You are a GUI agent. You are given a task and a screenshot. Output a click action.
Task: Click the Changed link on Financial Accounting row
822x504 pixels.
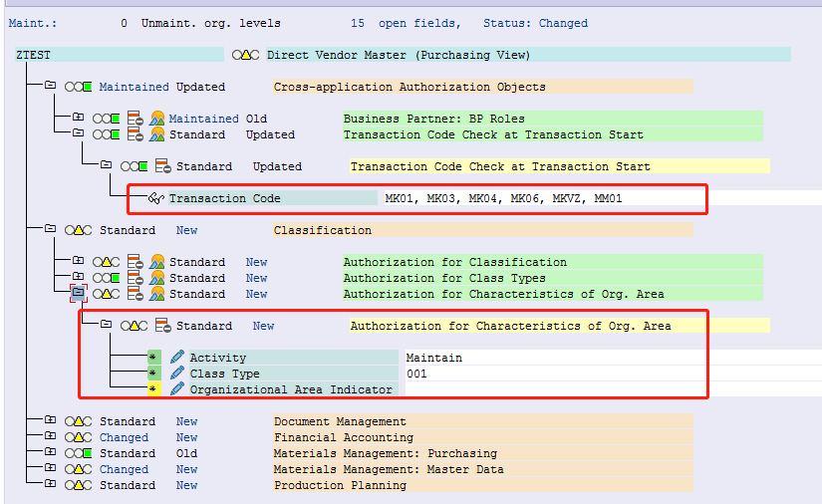click(x=125, y=437)
